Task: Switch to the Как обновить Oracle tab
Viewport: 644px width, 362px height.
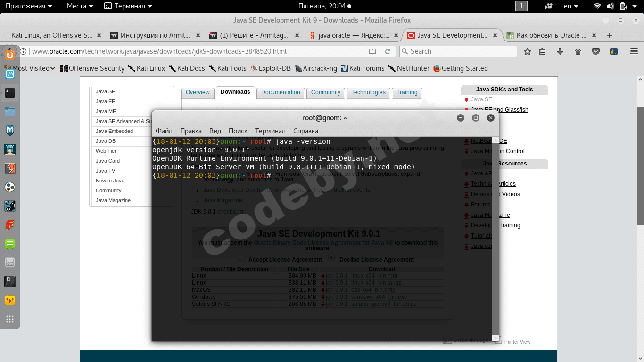Action: (x=551, y=35)
